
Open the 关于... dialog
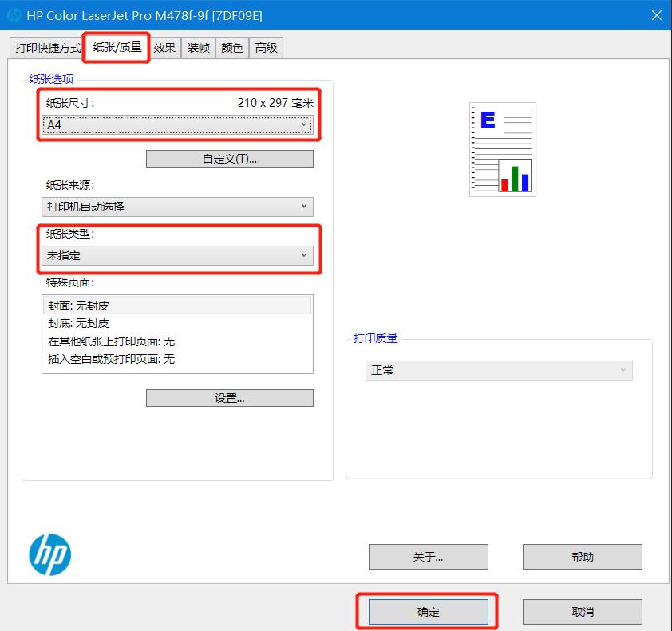(x=428, y=557)
